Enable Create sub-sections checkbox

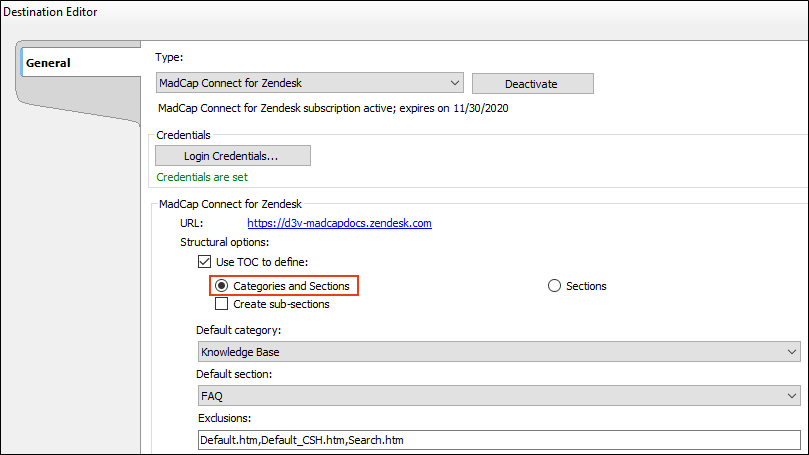click(x=221, y=304)
